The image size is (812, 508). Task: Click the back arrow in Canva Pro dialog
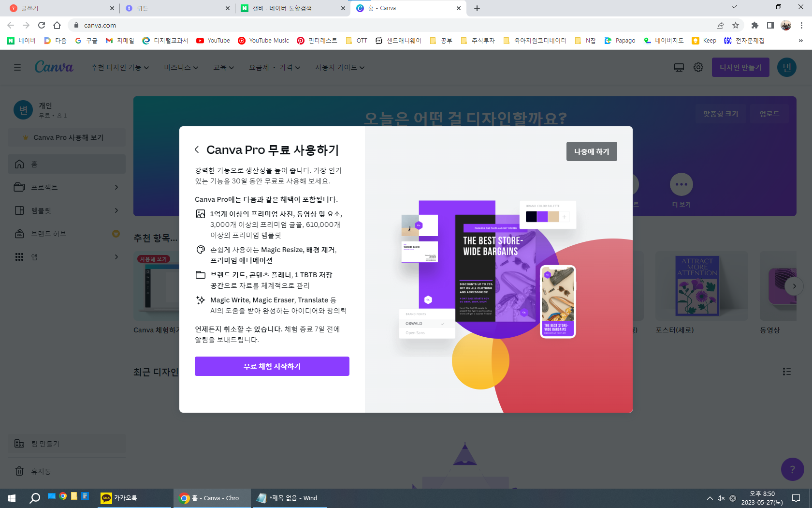click(x=197, y=149)
